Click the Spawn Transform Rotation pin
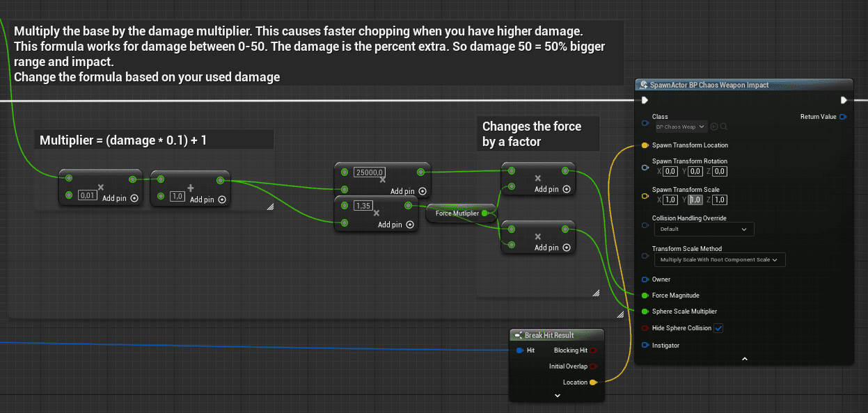 tap(645, 168)
